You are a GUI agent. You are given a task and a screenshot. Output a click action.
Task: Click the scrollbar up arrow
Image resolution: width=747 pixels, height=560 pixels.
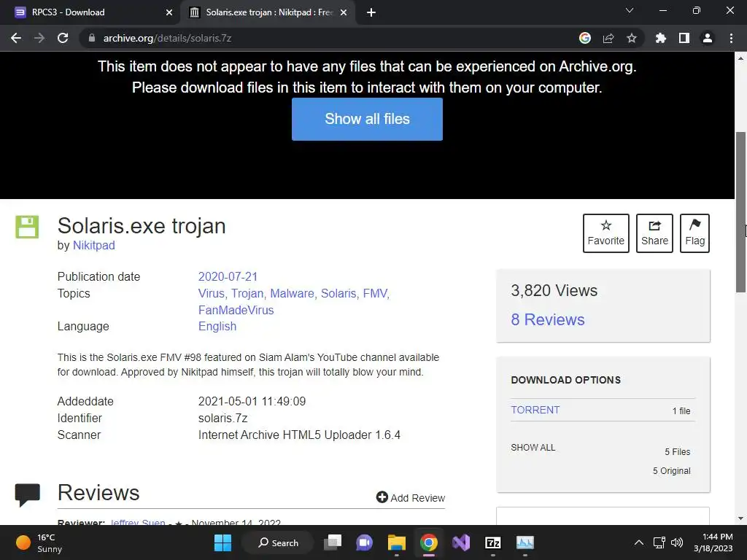pos(741,58)
